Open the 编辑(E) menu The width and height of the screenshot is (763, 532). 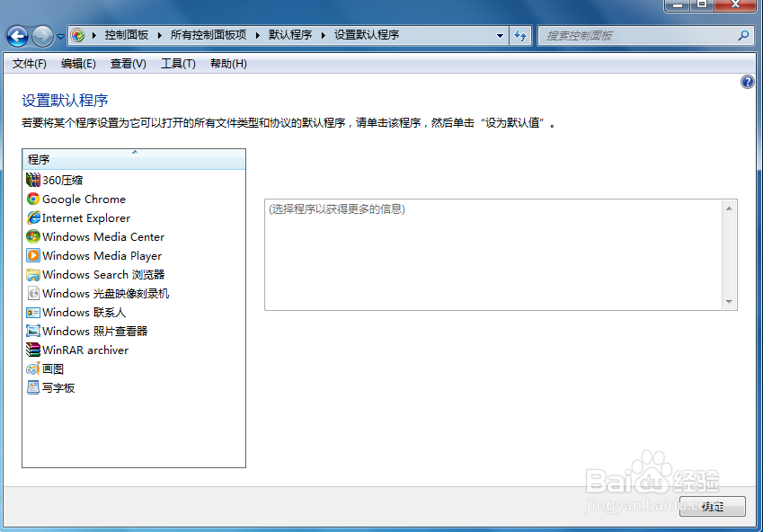click(x=78, y=64)
